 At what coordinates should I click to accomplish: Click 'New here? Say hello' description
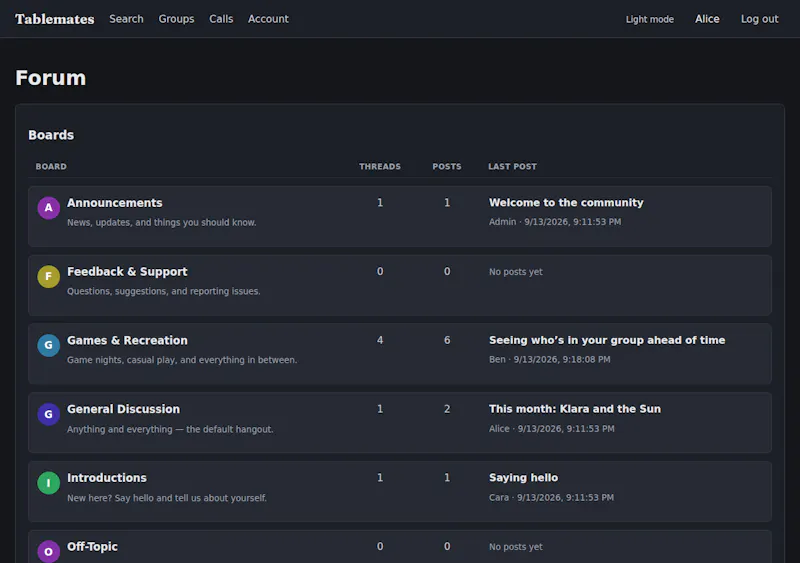pos(167,498)
